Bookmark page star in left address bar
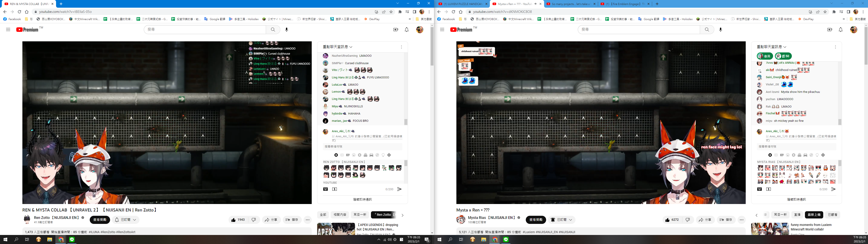Screen dimensions: 868x244 tap(391, 12)
